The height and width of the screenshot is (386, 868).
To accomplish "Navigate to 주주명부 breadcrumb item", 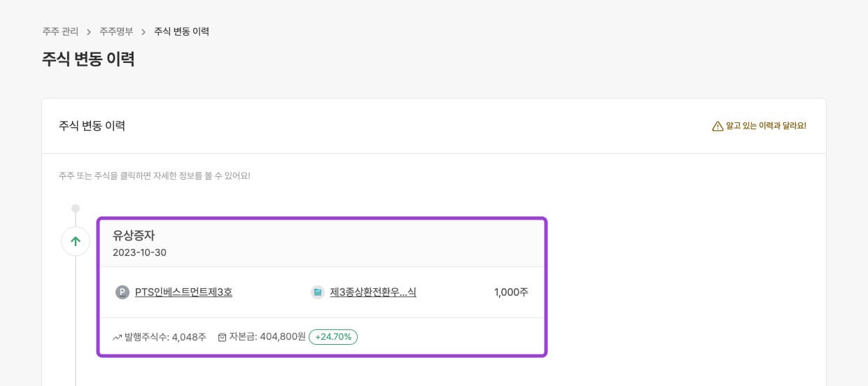I will (116, 31).
